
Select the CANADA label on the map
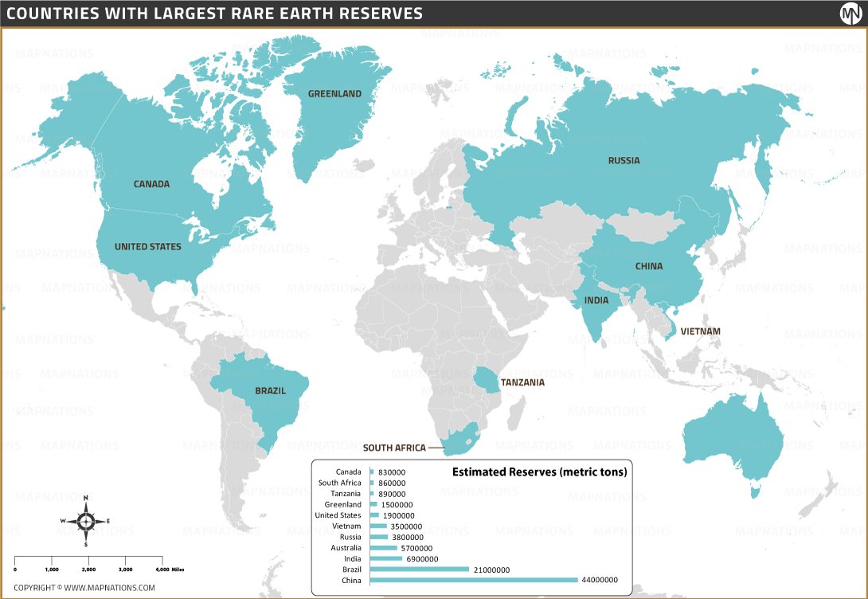(151, 184)
